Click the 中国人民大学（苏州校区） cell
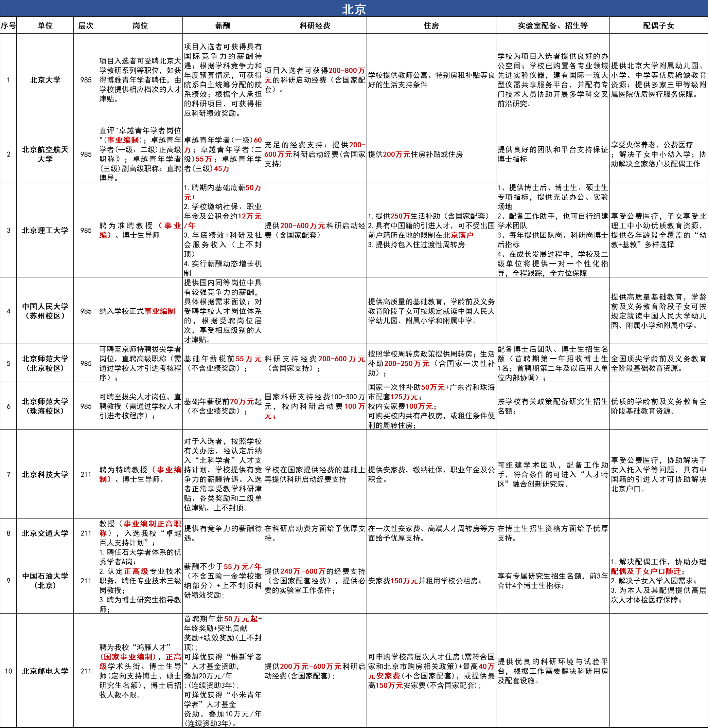The image size is (708, 728). (45, 311)
